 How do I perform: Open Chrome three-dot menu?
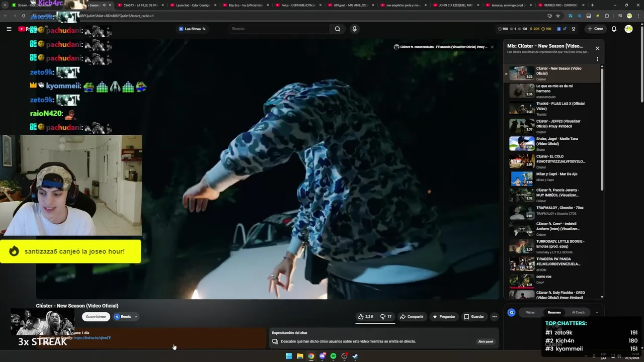(638, 16)
